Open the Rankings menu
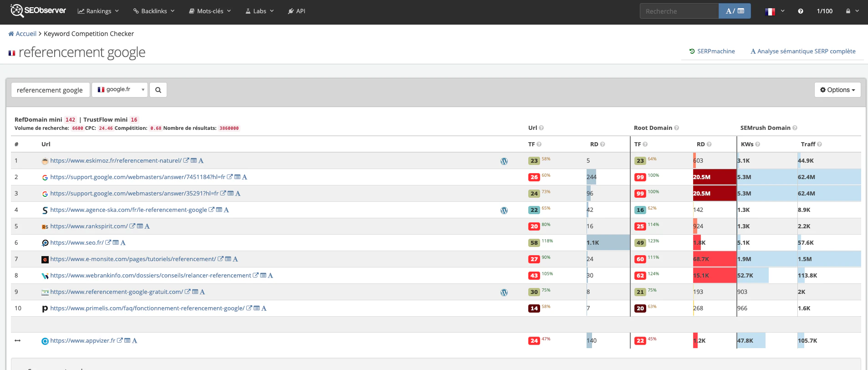The width and height of the screenshot is (868, 370). [x=98, y=11]
